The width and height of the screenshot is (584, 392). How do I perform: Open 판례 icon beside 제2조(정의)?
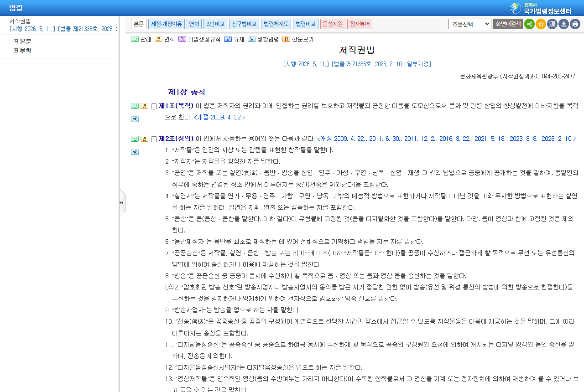(135, 139)
